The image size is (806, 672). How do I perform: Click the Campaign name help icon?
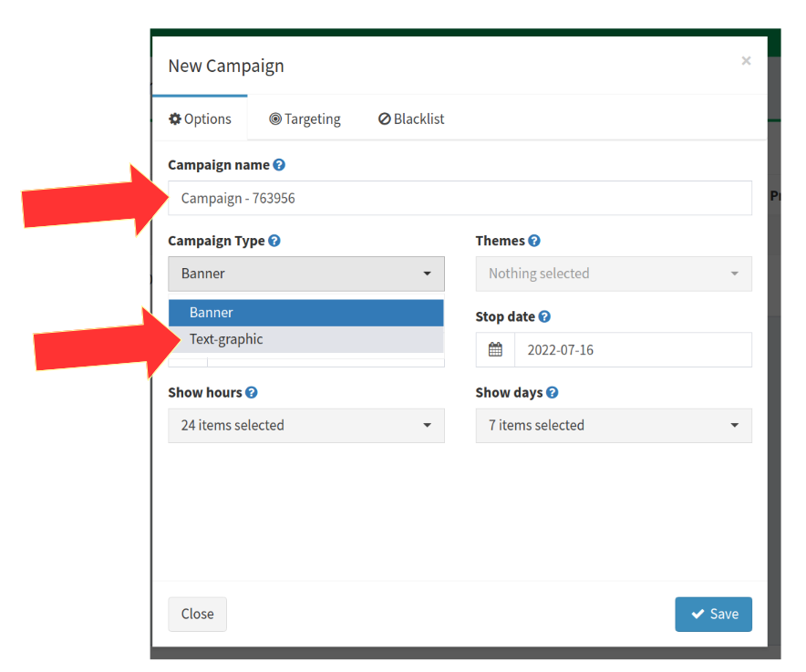tap(279, 165)
